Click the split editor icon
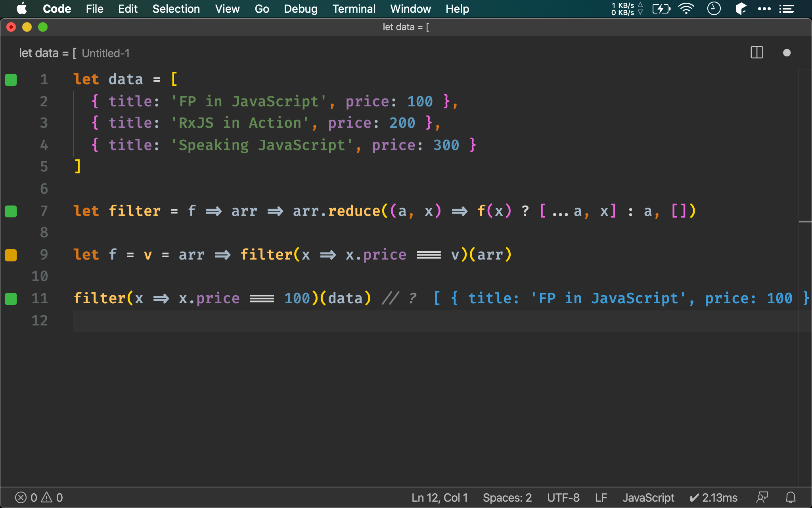 [756, 53]
